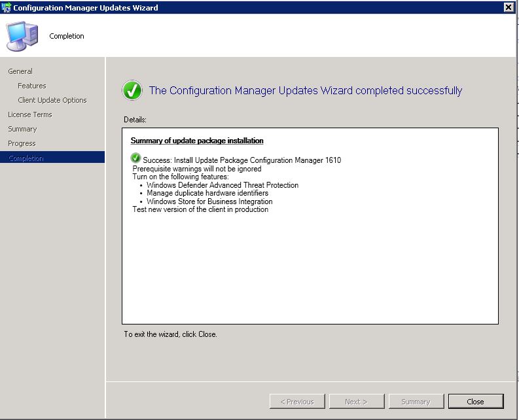Click 'Summary of update package installation' heading

(197, 141)
